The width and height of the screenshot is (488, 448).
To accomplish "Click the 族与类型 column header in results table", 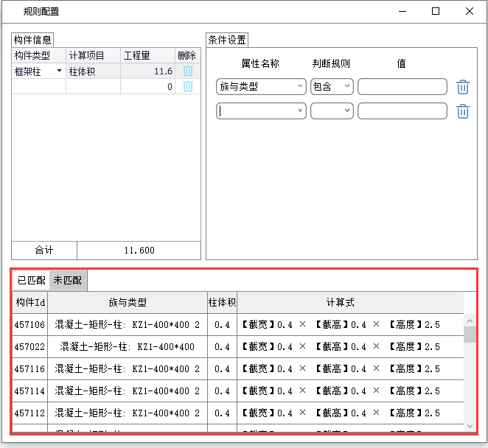I will pos(128,302).
